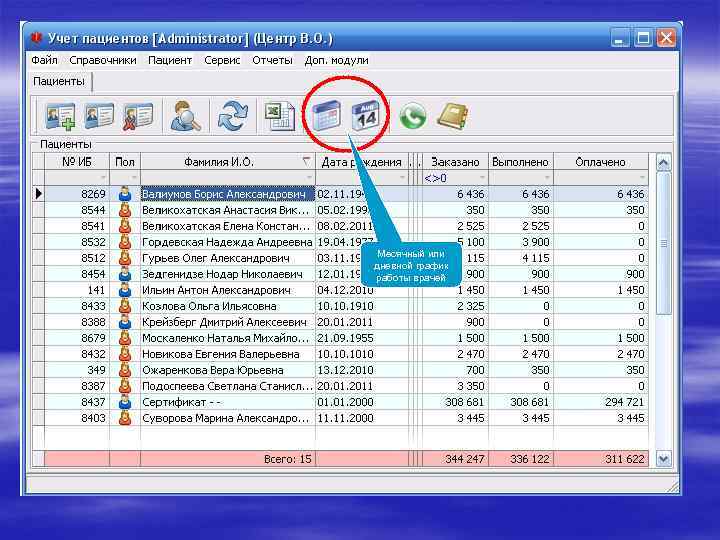Viewport: 720px width, 540px height.
Task: Open the Доп. модули menu
Action: point(337,60)
